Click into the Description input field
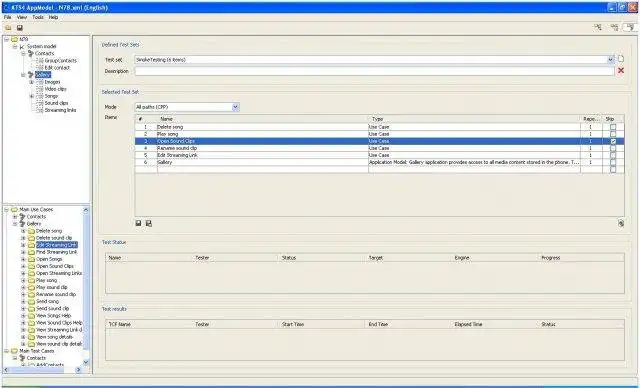This screenshot has width=640, height=388. point(374,71)
